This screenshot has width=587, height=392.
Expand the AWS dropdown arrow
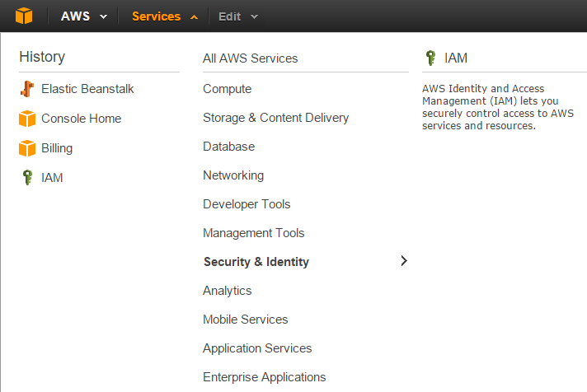tap(103, 16)
